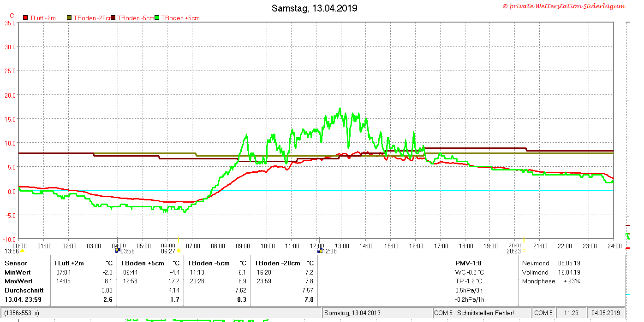Click the COM 5 - Schnittstellen-Fehler! status panel

click(482, 313)
